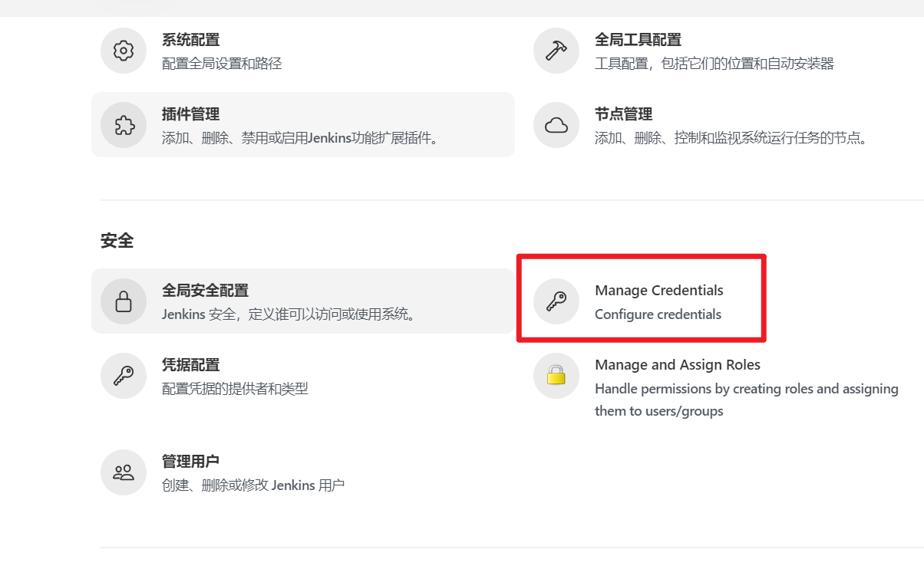The image size is (924, 579).
Task: Go to the 管理用户 title link
Action: [x=190, y=462]
